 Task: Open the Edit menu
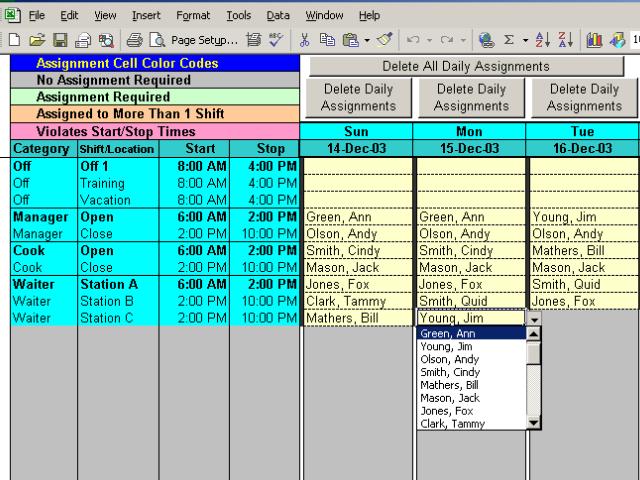[69, 16]
